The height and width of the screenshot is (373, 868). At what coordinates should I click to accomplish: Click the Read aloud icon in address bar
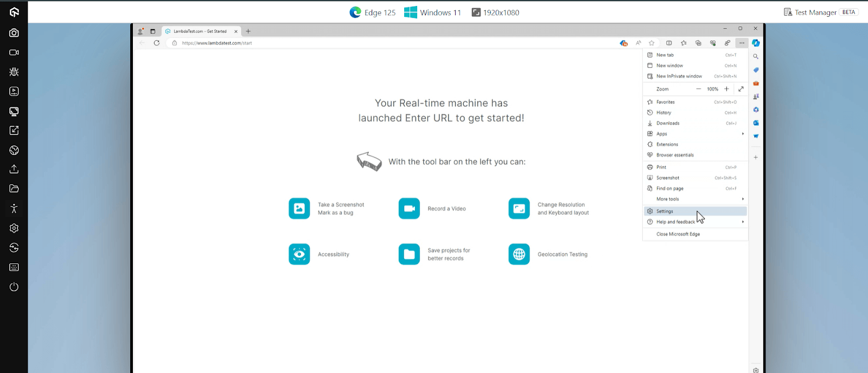(x=639, y=43)
